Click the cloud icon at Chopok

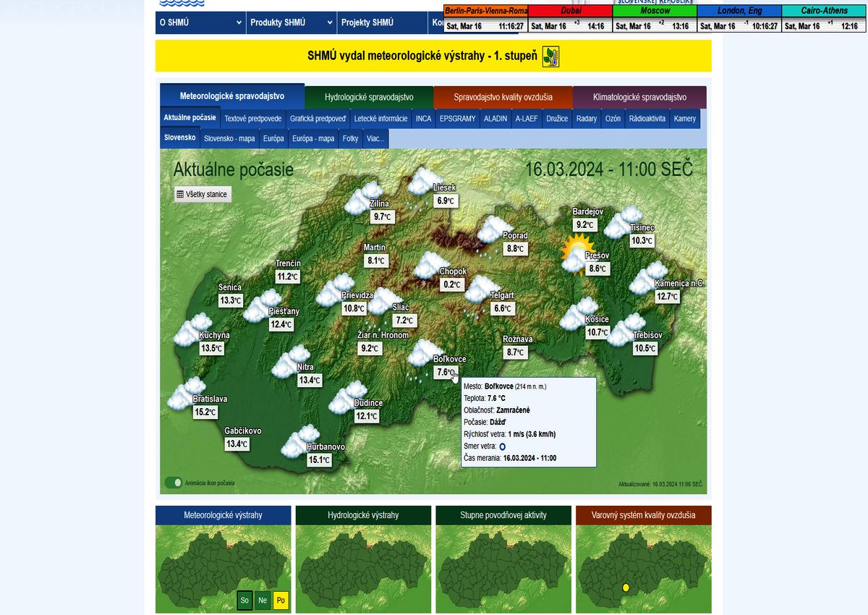click(x=431, y=266)
